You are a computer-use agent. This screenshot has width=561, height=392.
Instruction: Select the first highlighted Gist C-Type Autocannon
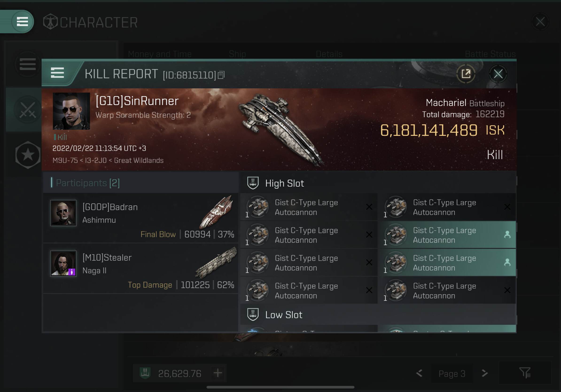click(x=447, y=235)
